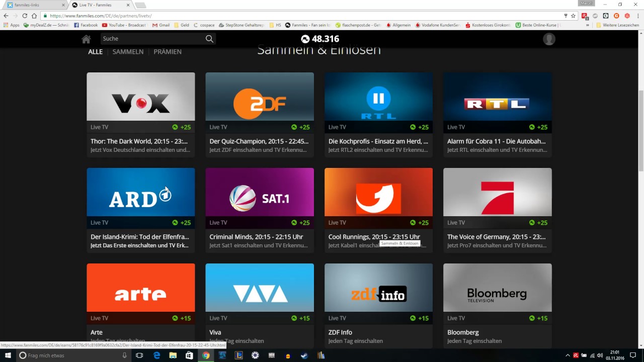
Task: Click the page vertical scrollbar
Action: pos(640,131)
